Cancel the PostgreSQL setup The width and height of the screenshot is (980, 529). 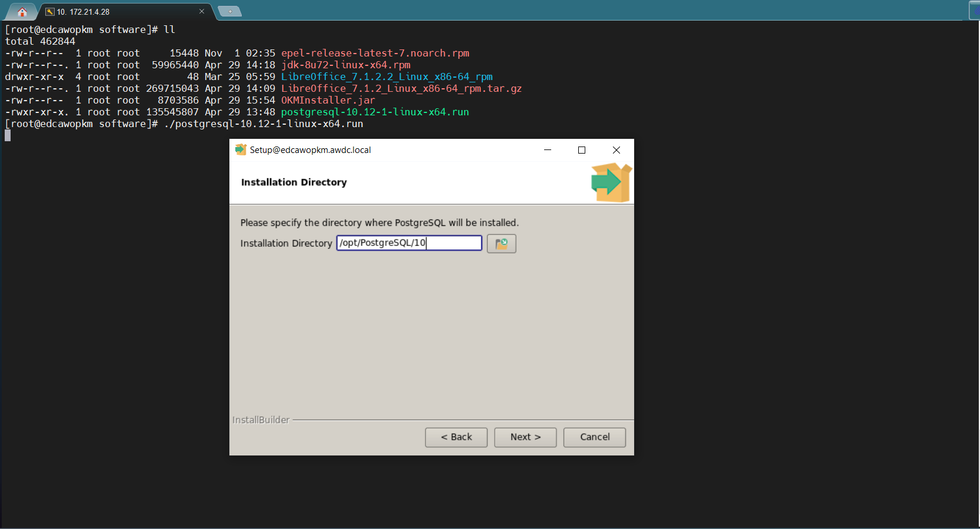[595, 437]
